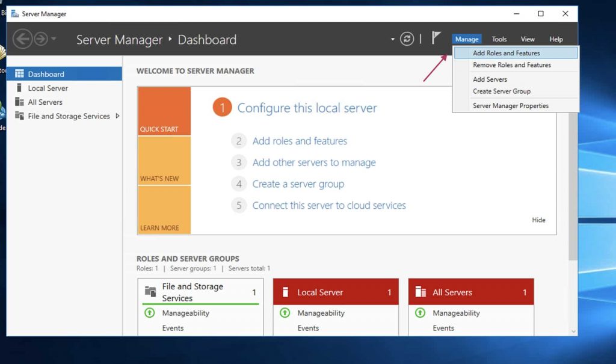Image resolution: width=616 pixels, height=364 pixels.
Task: Expand the File and Storage Services arrow
Action: [117, 116]
